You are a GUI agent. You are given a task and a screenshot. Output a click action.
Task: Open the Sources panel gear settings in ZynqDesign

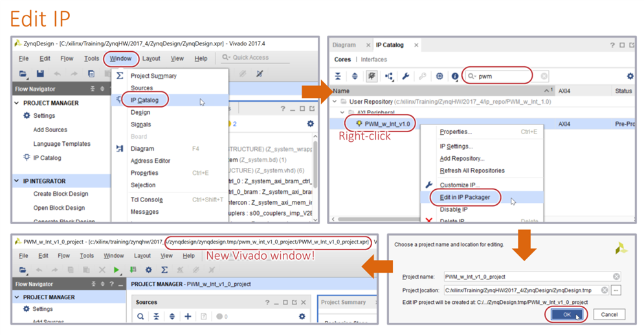[311, 124]
